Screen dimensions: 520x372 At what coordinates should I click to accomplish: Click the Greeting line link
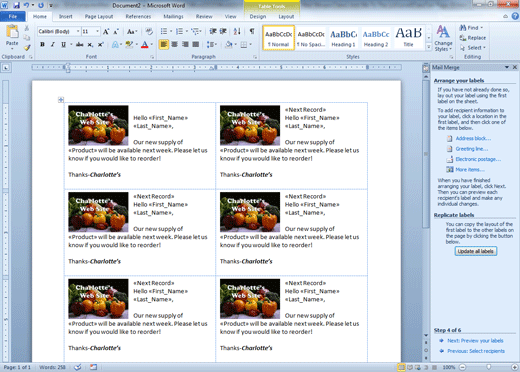click(472, 149)
